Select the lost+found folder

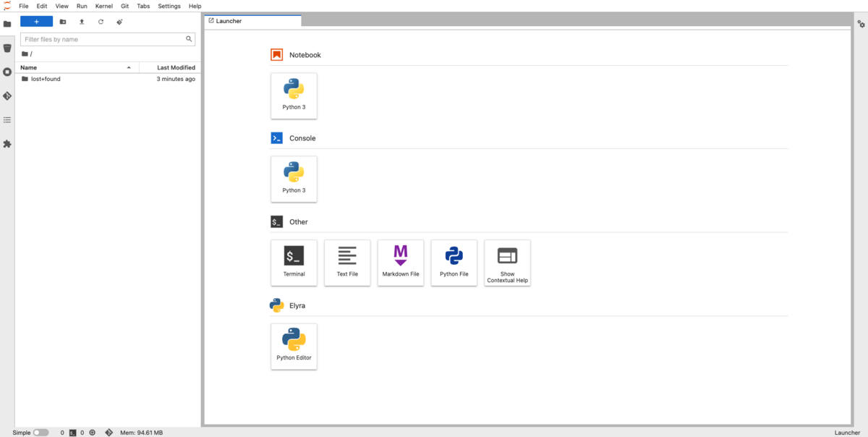point(108,79)
